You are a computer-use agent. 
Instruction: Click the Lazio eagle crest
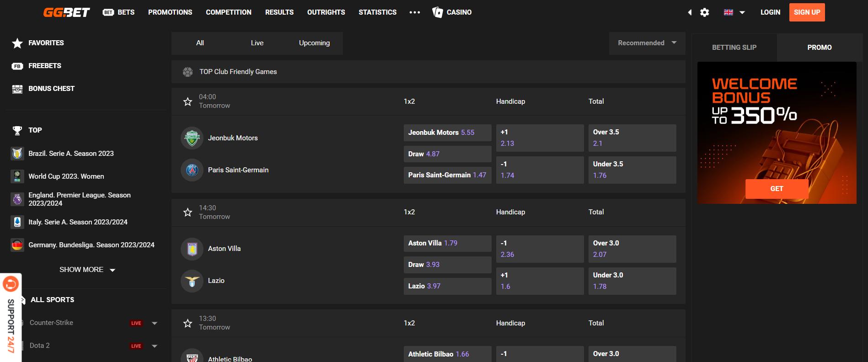click(x=192, y=281)
